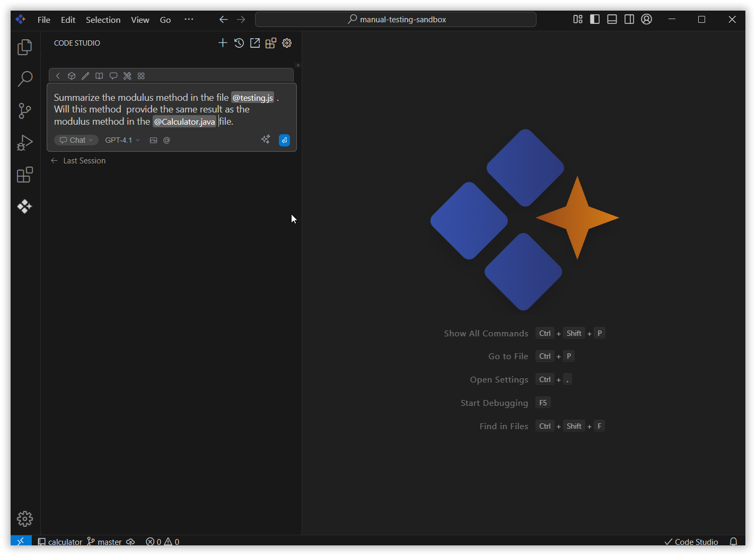Click the @testing.js file mention chip
This screenshot has height=556, width=756.
coord(253,98)
